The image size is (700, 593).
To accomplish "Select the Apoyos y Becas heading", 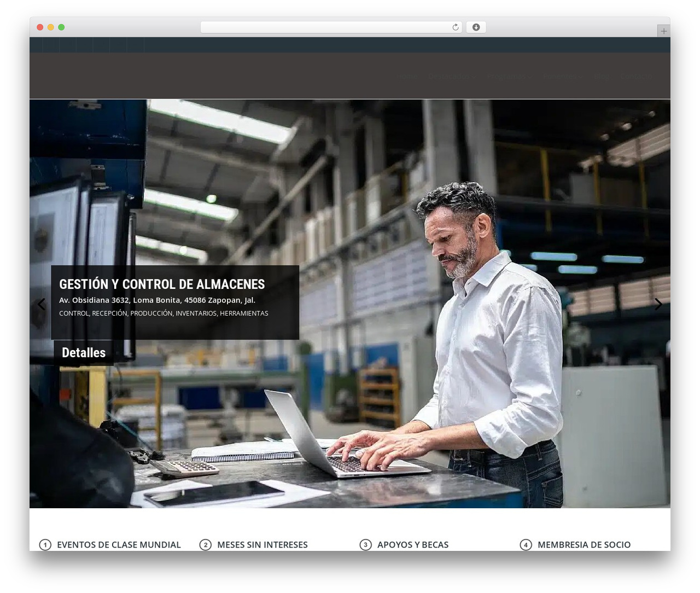I will 413,545.
